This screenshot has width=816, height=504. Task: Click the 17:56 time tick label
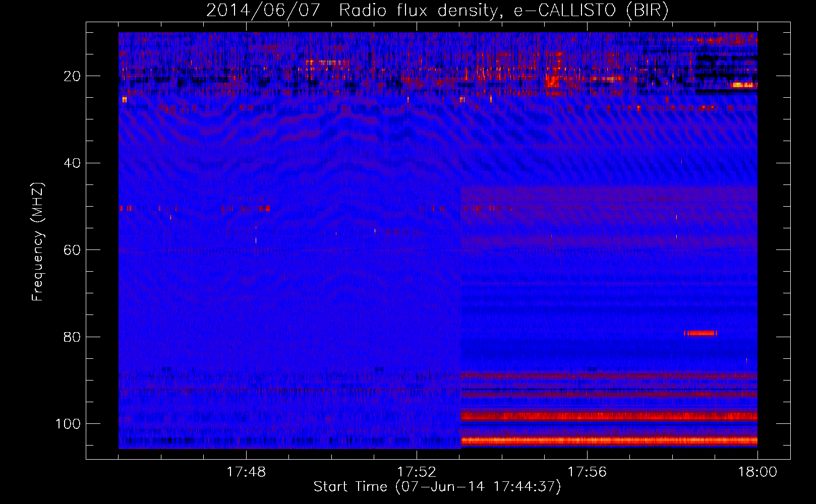point(587,472)
